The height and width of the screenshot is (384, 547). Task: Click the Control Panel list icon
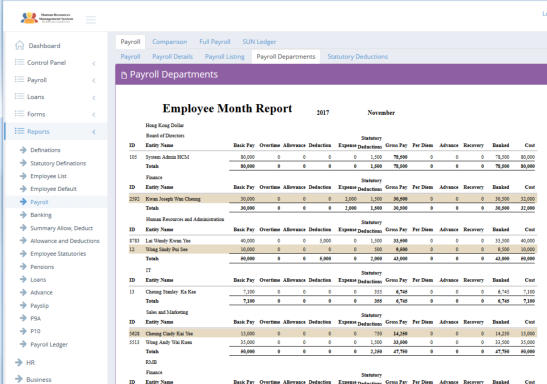(19, 62)
